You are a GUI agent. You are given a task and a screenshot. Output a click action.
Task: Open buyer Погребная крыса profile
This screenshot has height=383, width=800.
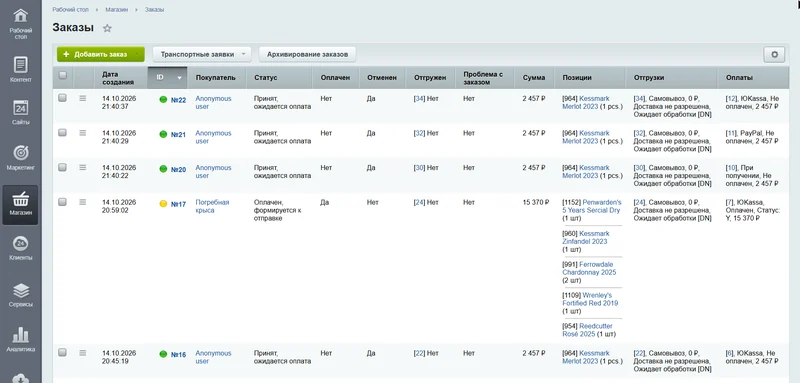pos(212,206)
